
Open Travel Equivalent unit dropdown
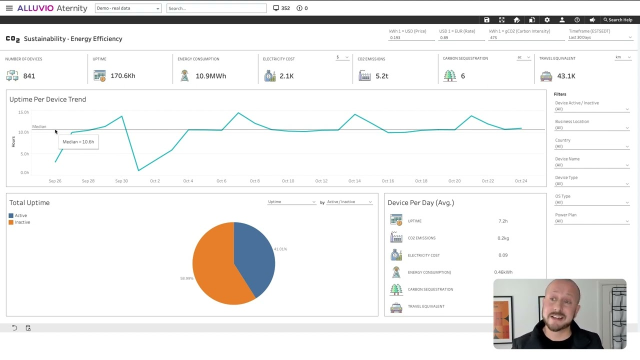coord(623,58)
